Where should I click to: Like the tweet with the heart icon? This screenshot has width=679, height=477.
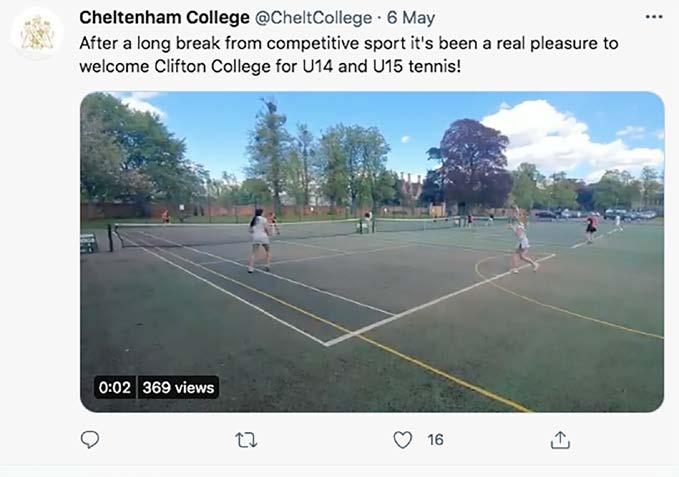[x=402, y=440]
